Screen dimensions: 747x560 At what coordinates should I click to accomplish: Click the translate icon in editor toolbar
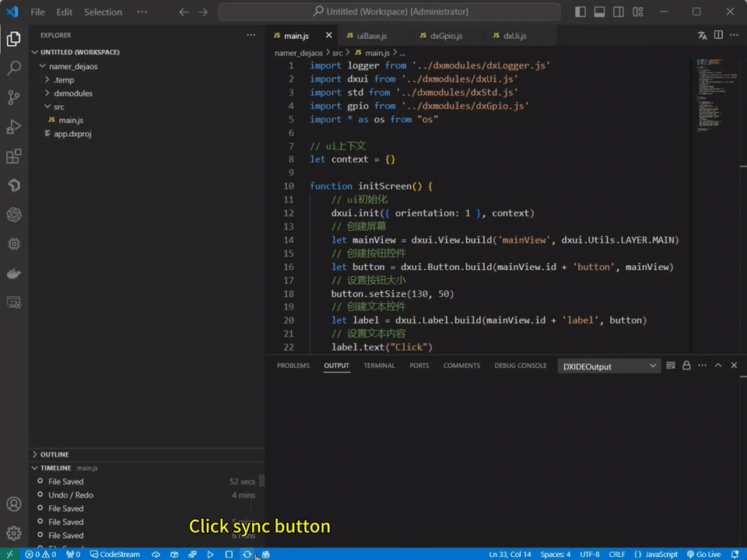(x=702, y=35)
